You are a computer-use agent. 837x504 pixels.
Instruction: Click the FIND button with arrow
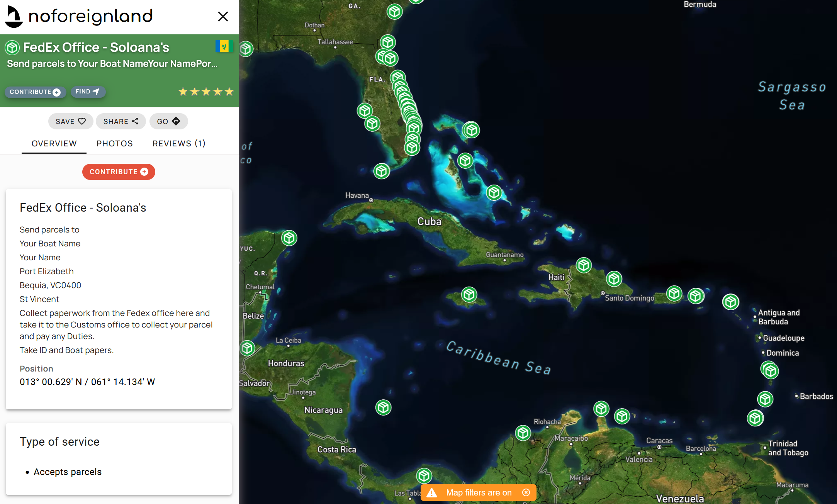[x=88, y=92]
